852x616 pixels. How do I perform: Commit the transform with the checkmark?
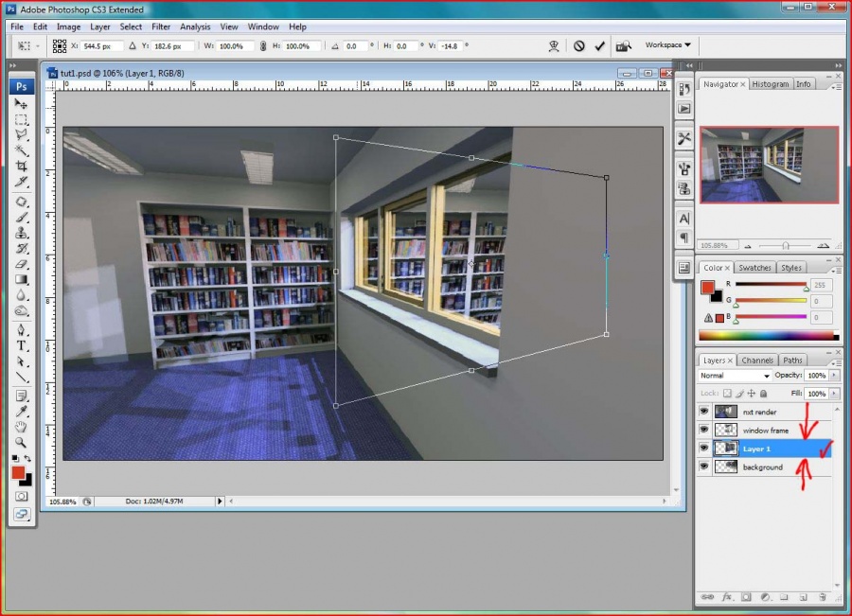point(599,45)
